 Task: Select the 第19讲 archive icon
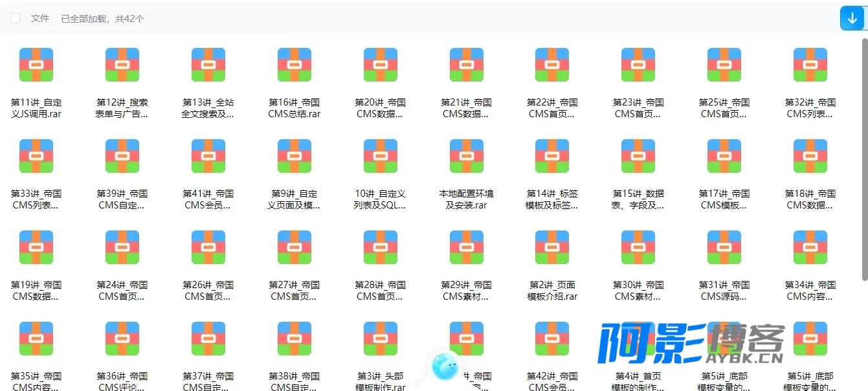point(36,247)
